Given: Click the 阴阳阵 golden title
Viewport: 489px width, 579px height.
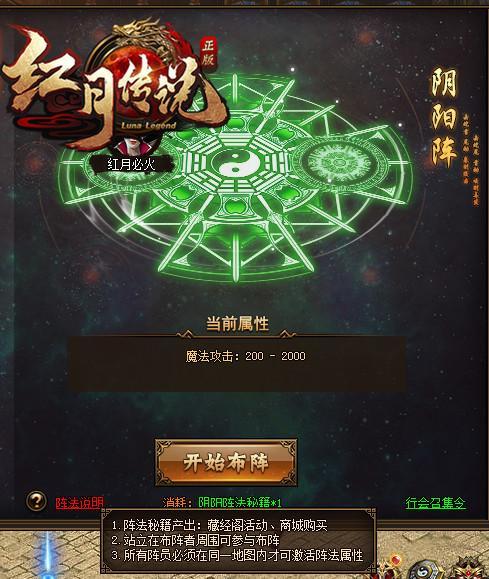Looking at the screenshot, I should click(x=445, y=117).
